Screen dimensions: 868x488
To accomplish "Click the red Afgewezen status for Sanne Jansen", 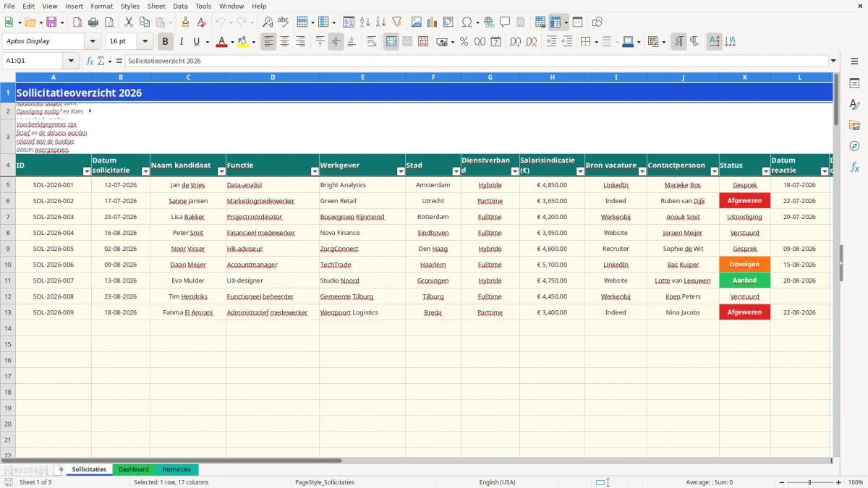I will 745,201.
